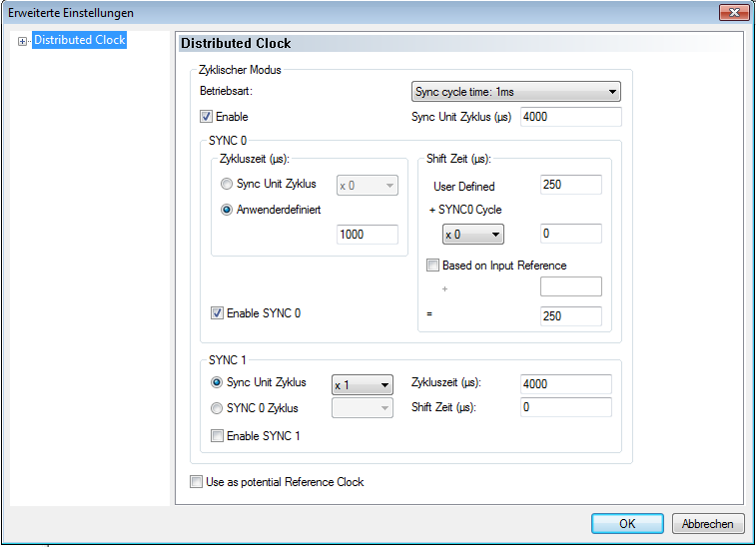Select SYNC 1 Sync Unit Zyklus radio
This screenshot has width=756, height=547.
tap(217, 383)
